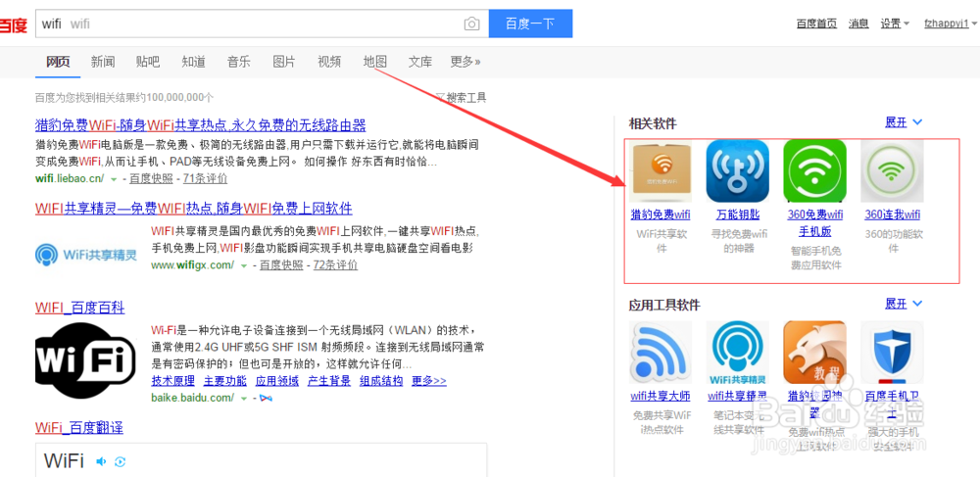Click the wifi共享大师 name link
Viewport: 980px width, 477px height.
point(661,396)
